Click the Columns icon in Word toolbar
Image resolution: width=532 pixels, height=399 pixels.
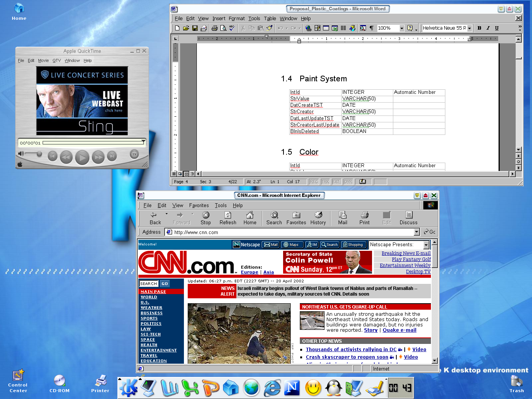coord(344,28)
